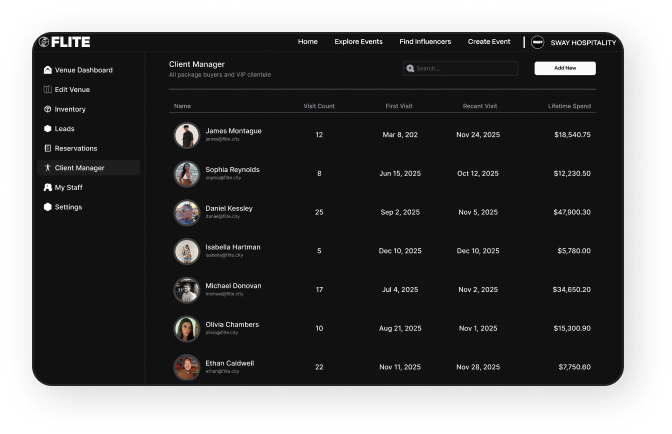Go to Explore Events

tap(358, 42)
